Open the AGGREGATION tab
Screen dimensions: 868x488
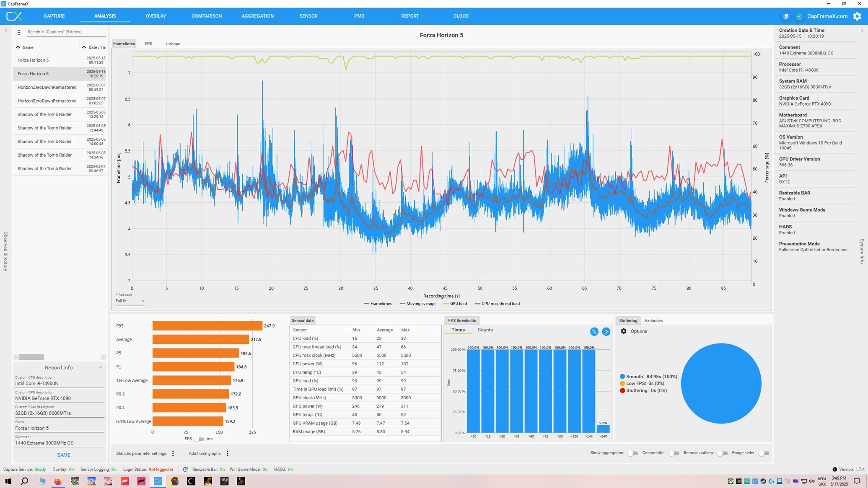coord(257,16)
